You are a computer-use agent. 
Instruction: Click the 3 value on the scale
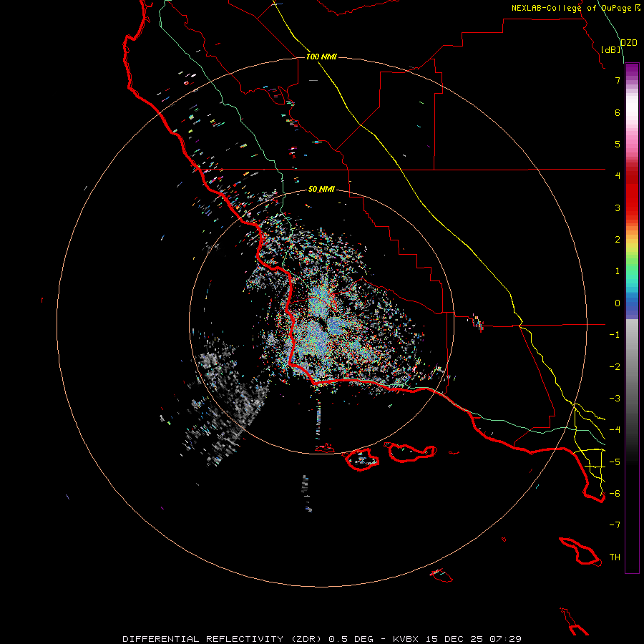(618, 208)
